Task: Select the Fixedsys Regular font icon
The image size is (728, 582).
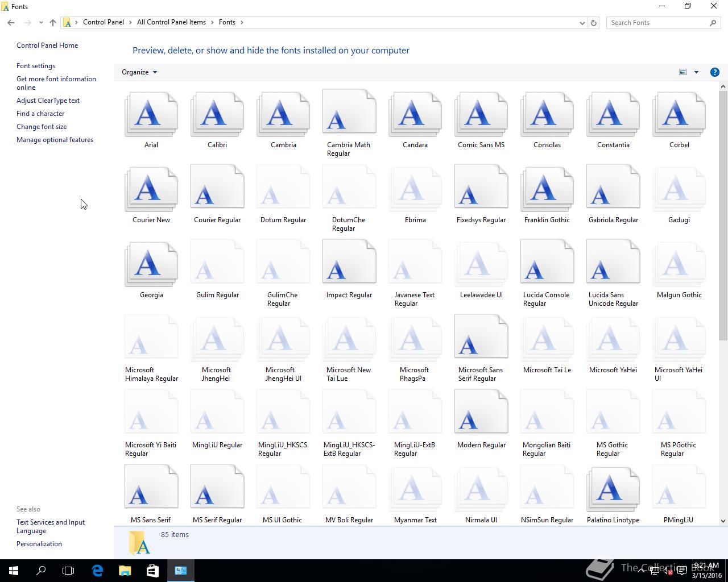Action: click(481, 186)
